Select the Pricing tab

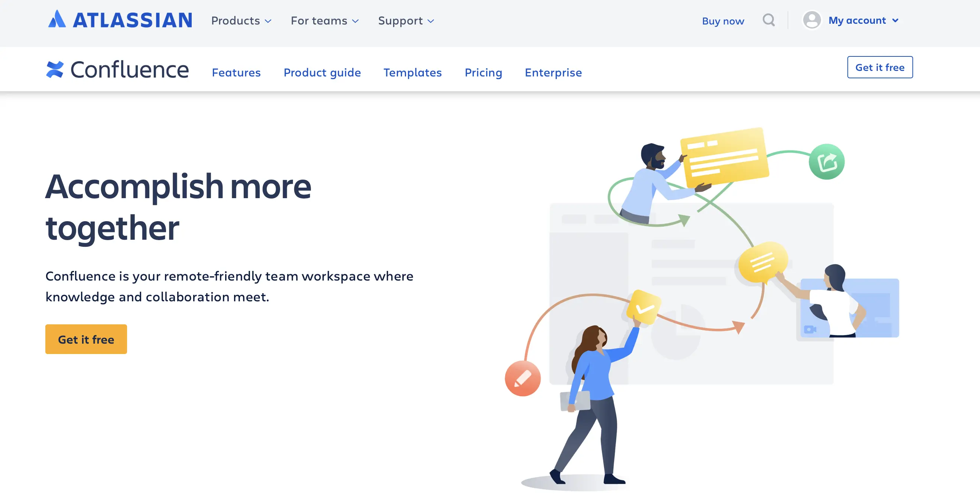483,72
